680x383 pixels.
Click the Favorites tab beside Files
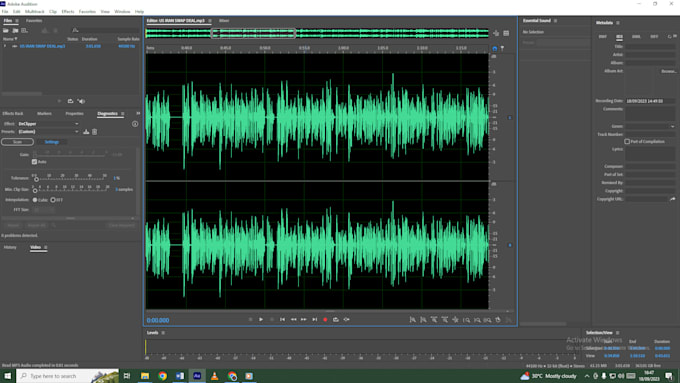click(34, 20)
